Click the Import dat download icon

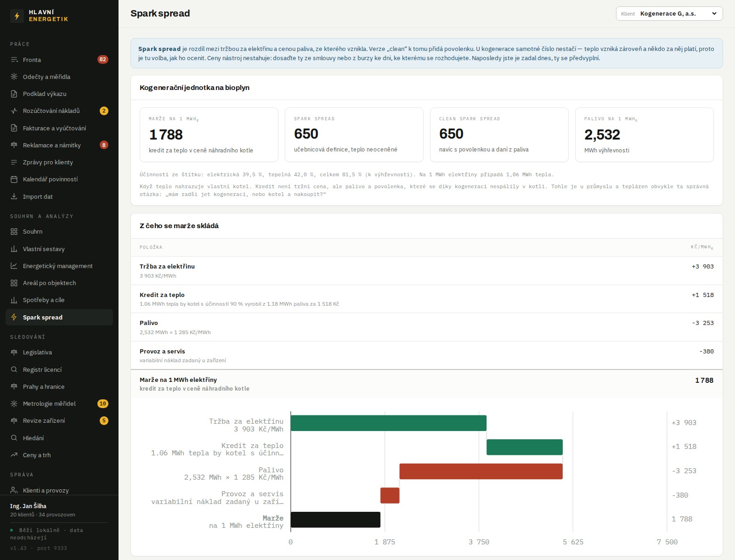(x=14, y=196)
